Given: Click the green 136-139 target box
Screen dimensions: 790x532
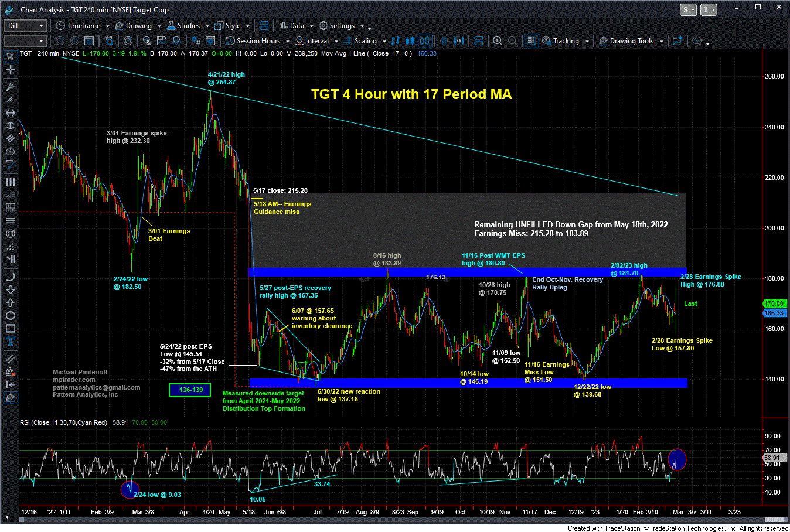Looking at the screenshot, I should pyautogui.click(x=190, y=390).
